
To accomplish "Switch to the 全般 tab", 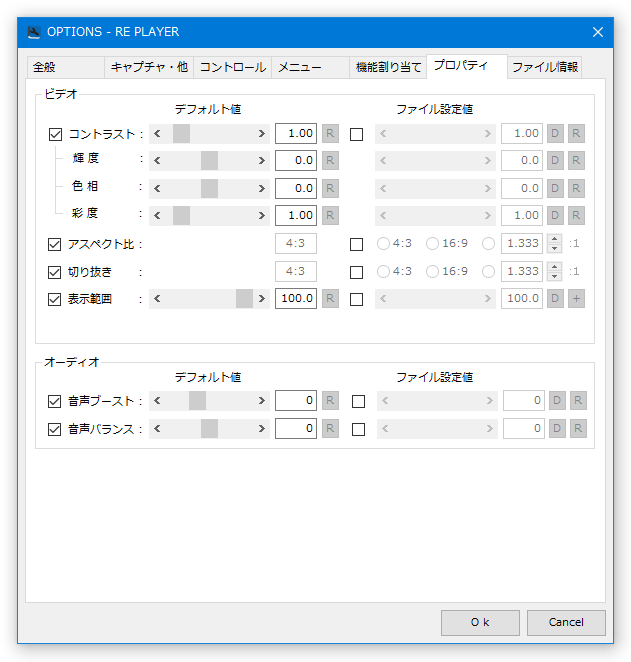I will coord(65,67).
